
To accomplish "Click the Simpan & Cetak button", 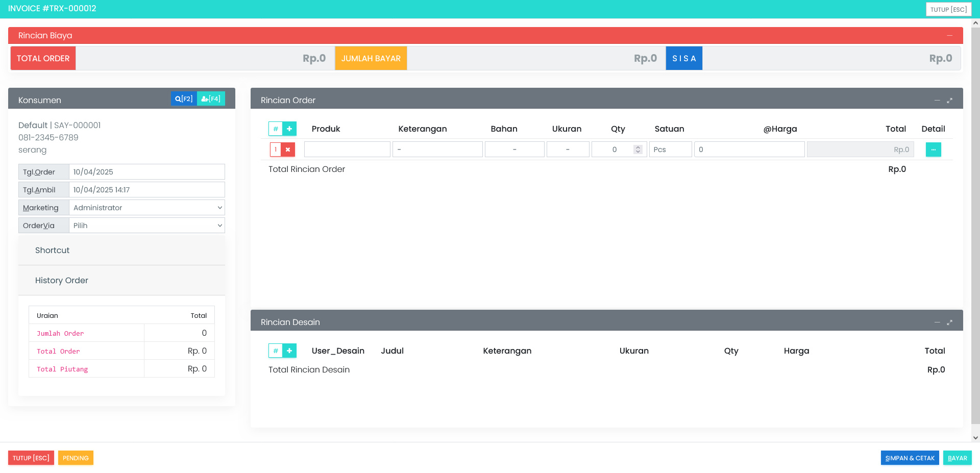I will coord(910,458).
